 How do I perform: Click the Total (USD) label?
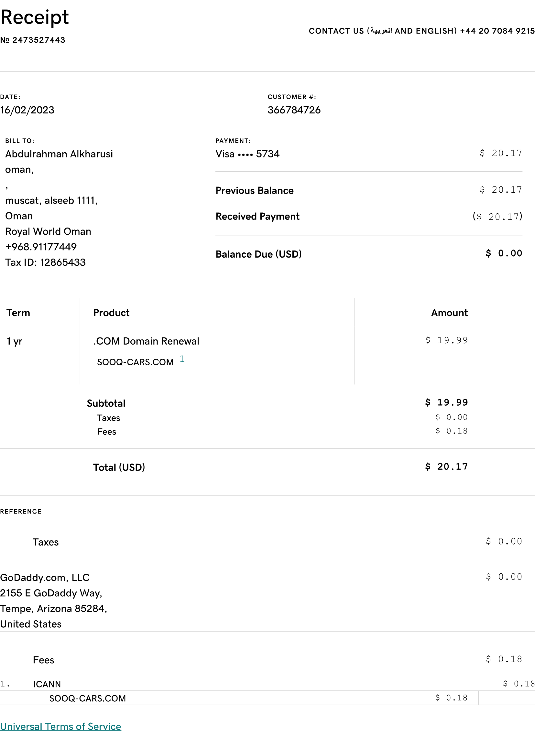point(119,467)
